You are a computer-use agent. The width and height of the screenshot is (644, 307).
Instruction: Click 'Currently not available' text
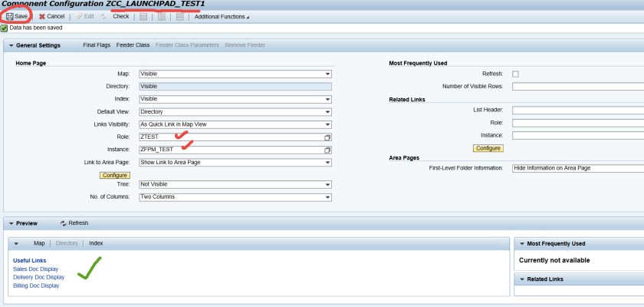point(554,260)
